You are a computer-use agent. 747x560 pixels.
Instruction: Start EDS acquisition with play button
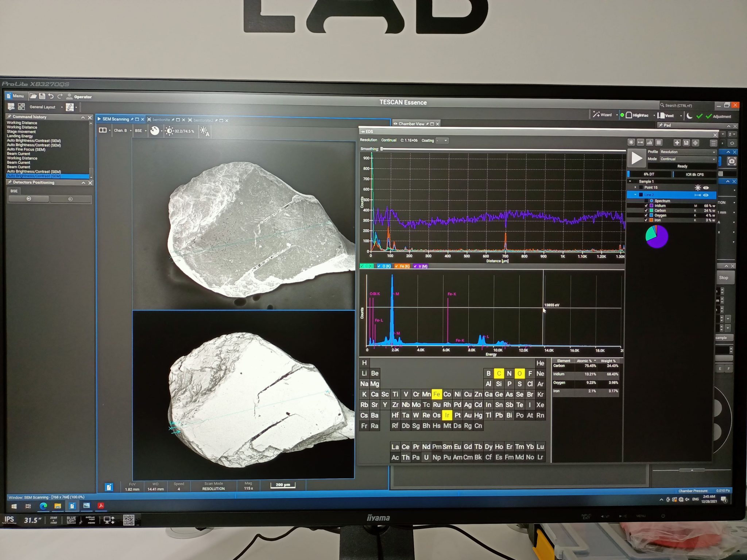636,158
